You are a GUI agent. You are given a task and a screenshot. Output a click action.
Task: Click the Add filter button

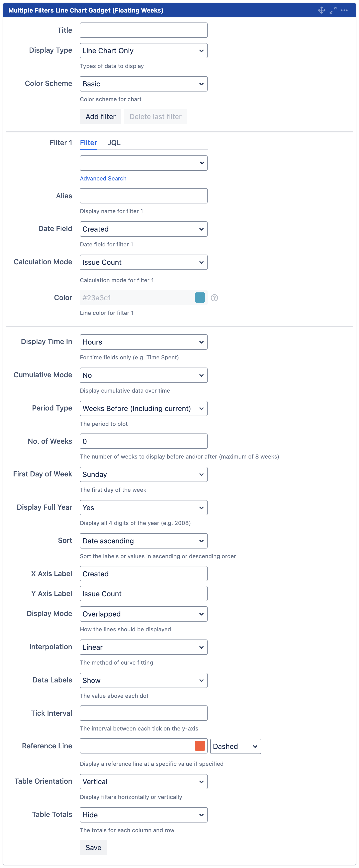click(x=100, y=117)
